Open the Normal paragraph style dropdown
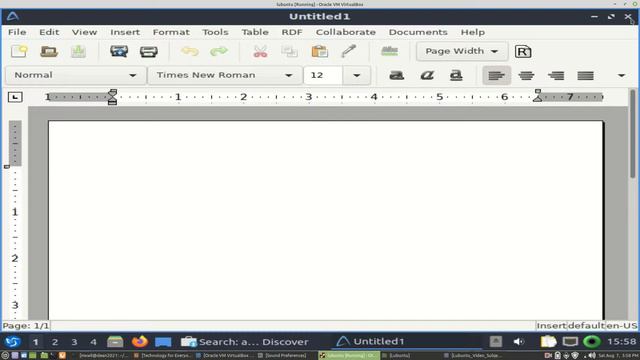The height and width of the screenshot is (360, 640). pyautogui.click(x=76, y=75)
